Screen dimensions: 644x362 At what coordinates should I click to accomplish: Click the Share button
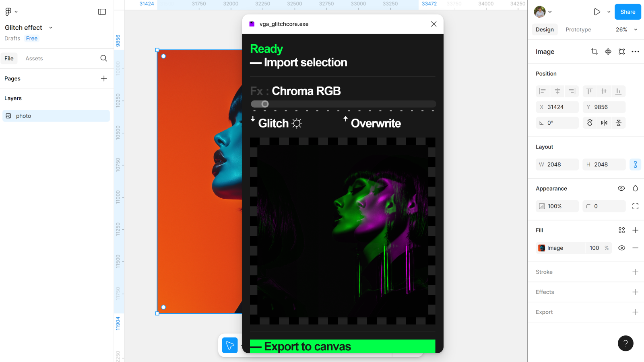click(x=627, y=12)
